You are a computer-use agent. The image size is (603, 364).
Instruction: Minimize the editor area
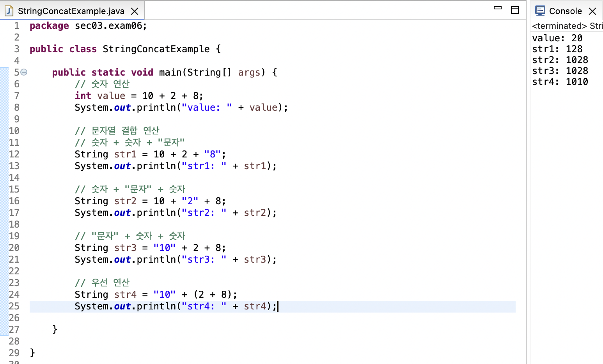(x=498, y=8)
